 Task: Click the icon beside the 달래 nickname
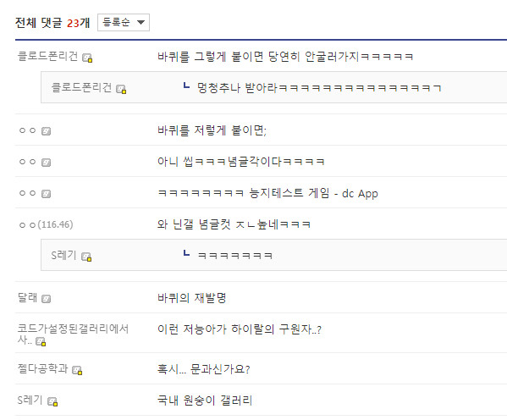46,299
